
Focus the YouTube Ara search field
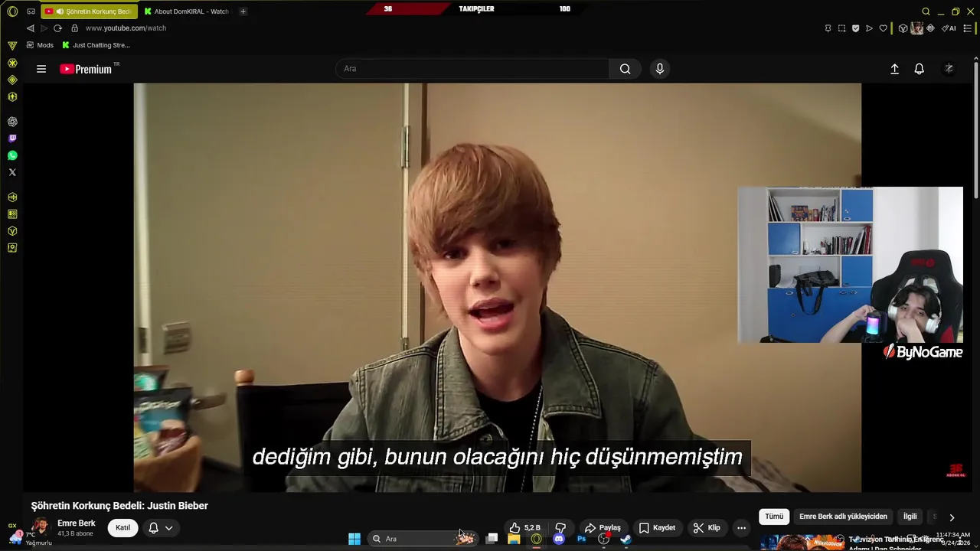(472, 69)
